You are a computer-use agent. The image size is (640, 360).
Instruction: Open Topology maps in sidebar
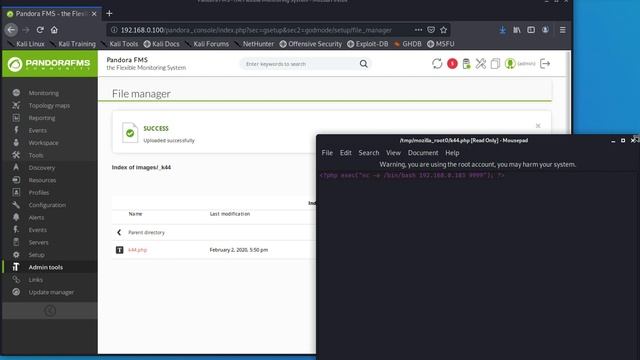pos(49,105)
